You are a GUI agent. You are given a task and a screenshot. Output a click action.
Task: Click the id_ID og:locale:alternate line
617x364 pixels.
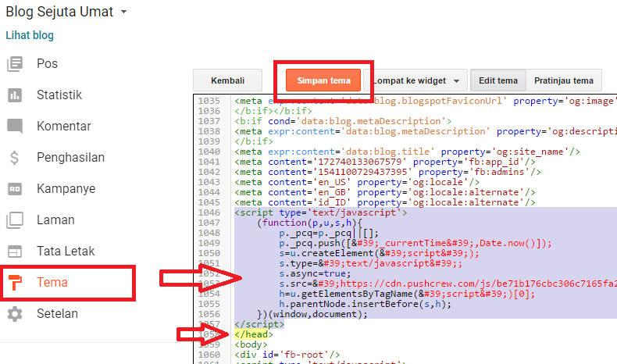click(385, 202)
